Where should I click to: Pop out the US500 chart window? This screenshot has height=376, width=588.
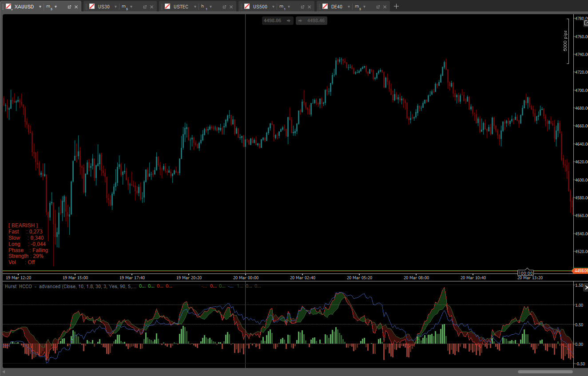coord(302,7)
